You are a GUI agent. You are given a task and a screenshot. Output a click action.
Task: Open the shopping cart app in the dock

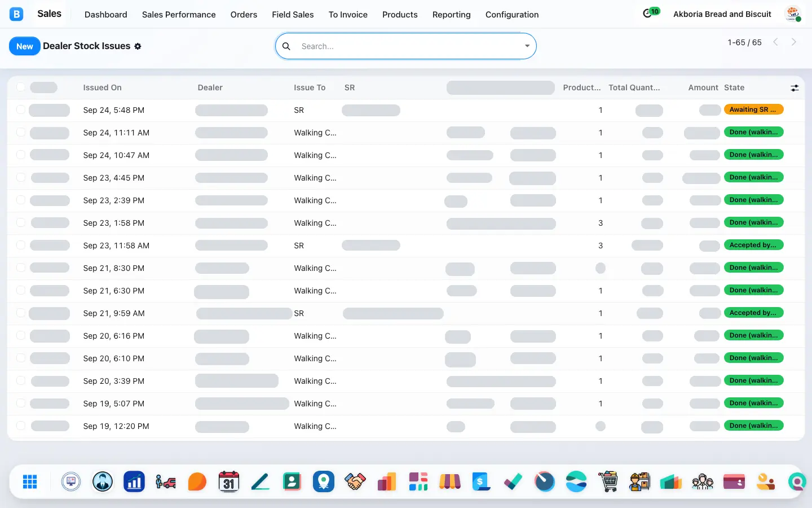coord(608,481)
